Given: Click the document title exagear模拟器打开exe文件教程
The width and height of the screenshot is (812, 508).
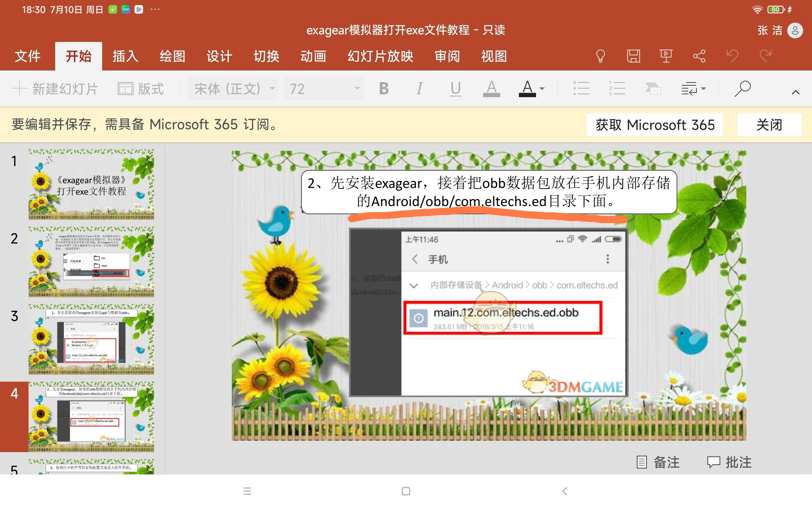Looking at the screenshot, I should [x=388, y=30].
